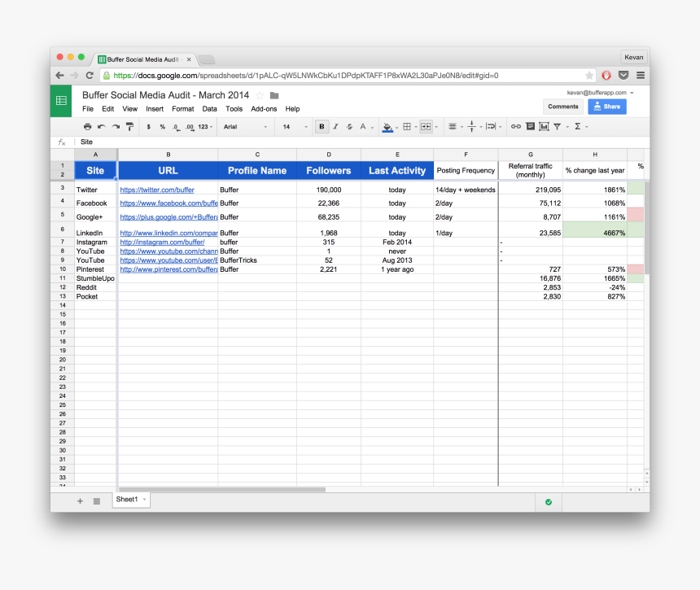Expand the Filter views dropdown arrow

567,127
